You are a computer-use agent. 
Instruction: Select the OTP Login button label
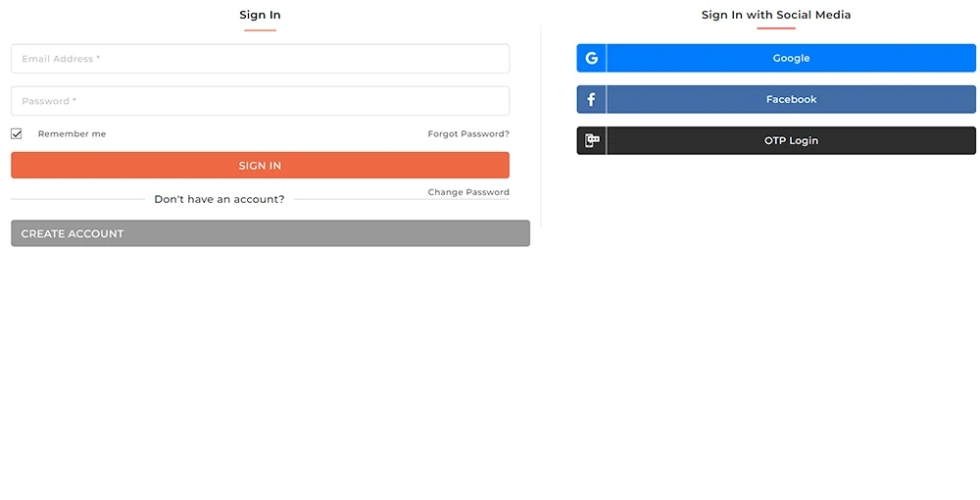[x=791, y=140]
